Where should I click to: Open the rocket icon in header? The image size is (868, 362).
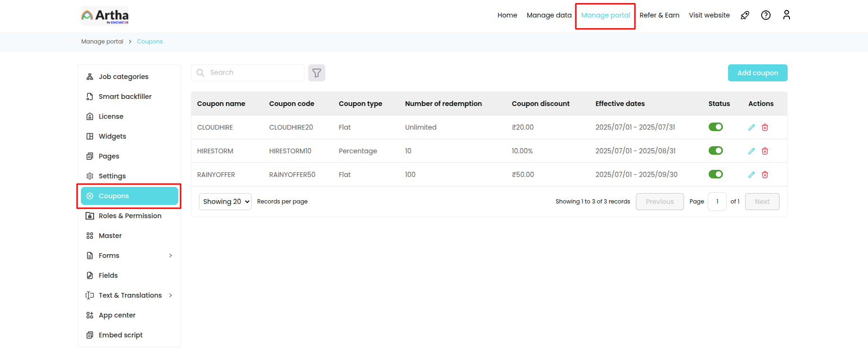(x=745, y=15)
